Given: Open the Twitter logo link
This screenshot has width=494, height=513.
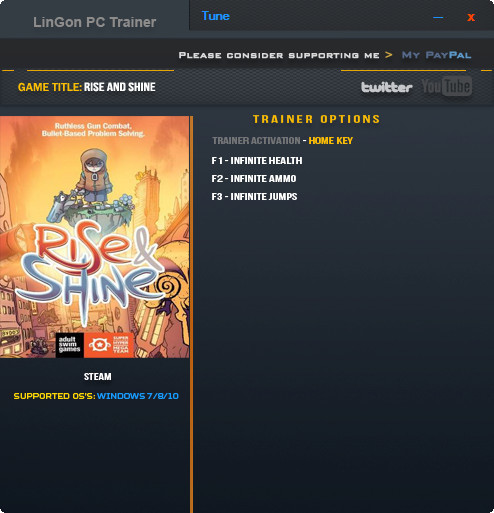Looking at the screenshot, I should [387, 87].
